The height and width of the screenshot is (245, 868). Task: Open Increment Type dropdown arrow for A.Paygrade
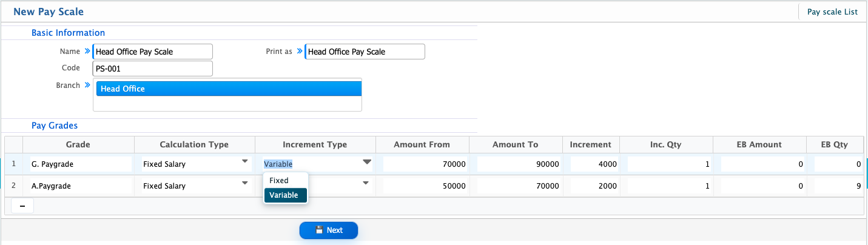tap(366, 183)
